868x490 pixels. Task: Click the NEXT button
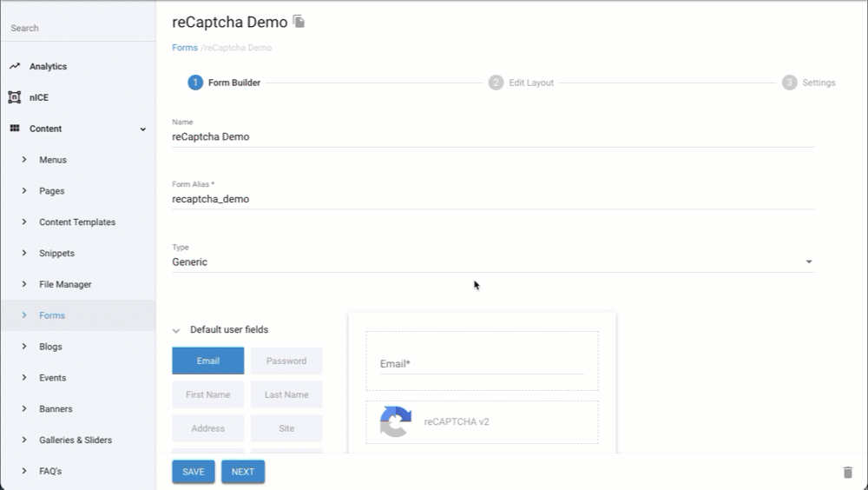coord(243,472)
